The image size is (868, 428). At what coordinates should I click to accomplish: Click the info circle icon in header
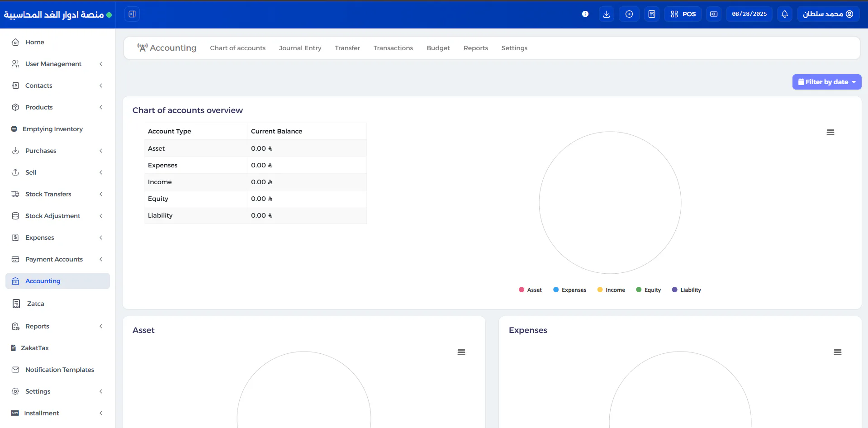point(585,14)
